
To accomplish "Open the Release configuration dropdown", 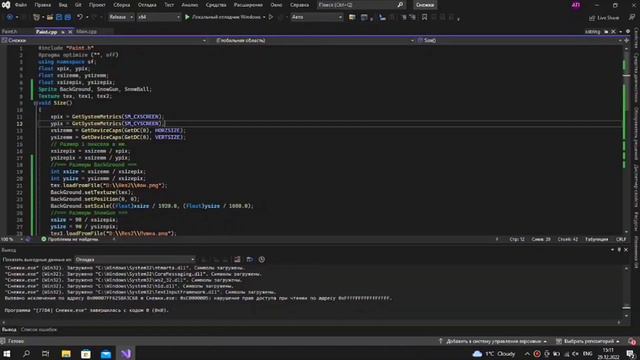I will 121,17.
